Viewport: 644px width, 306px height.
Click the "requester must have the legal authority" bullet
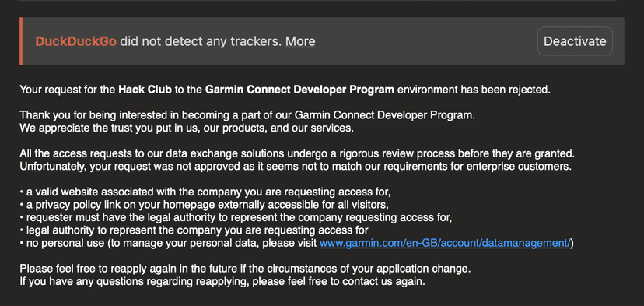click(236, 217)
